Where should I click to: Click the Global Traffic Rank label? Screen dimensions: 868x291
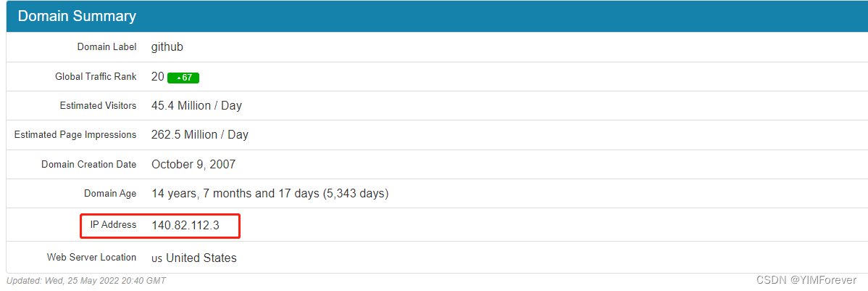click(x=96, y=76)
